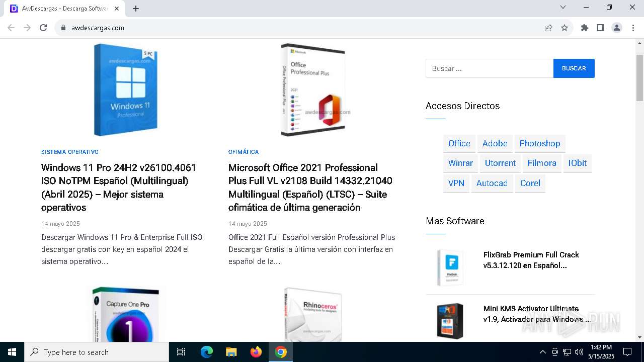644x362 pixels.
Task: Open the IObit shortcut tag
Action: [x=578, y=163]
